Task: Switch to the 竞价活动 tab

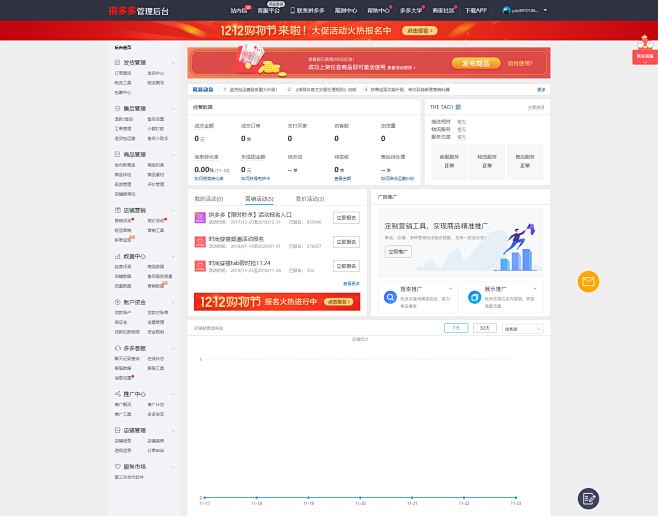Action: point(309,199)
